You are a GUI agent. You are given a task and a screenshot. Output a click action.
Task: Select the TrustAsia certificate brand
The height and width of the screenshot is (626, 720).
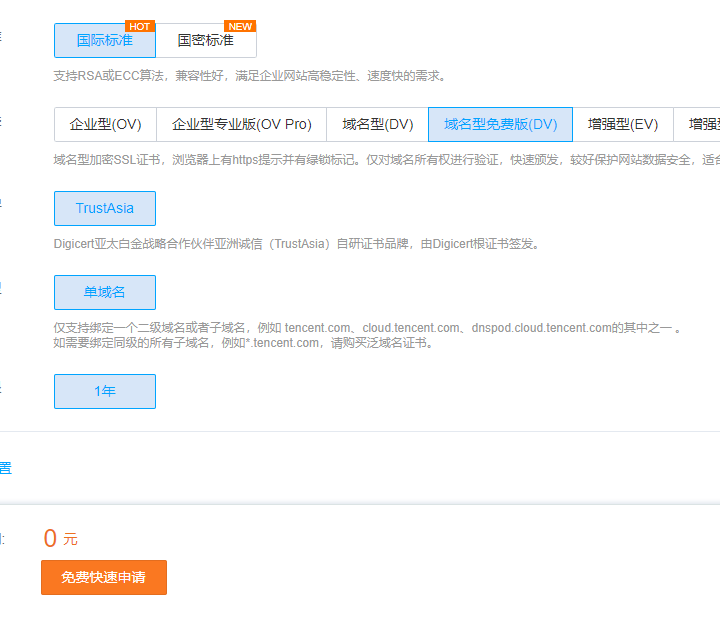pyautogui.click(x=105, y=209)
